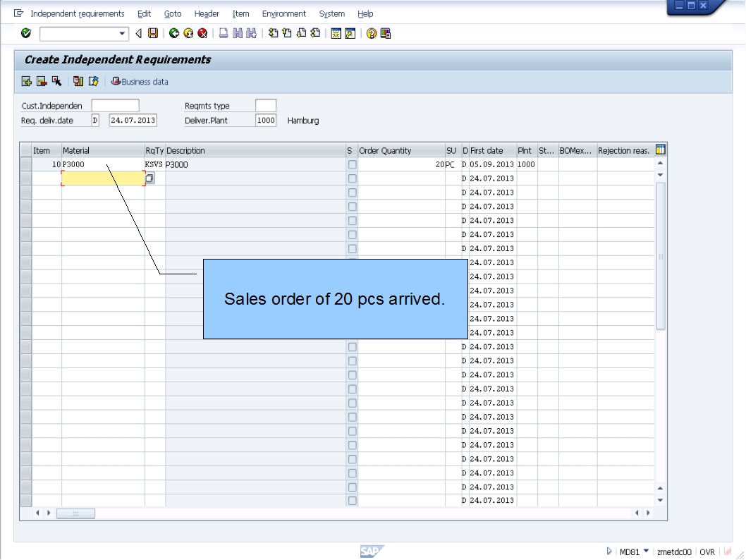Open the Goto menu
This screenshot has height=560, width=746.
click(172, 13)
